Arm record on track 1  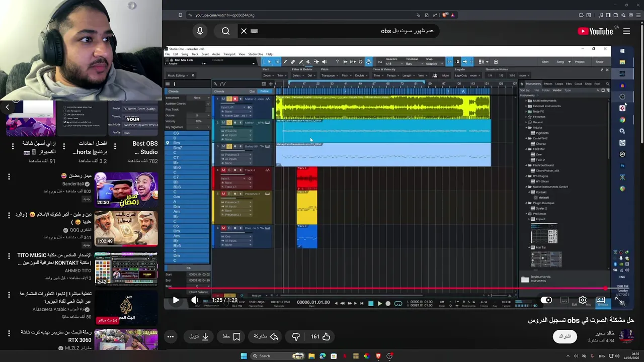point(235,99)
